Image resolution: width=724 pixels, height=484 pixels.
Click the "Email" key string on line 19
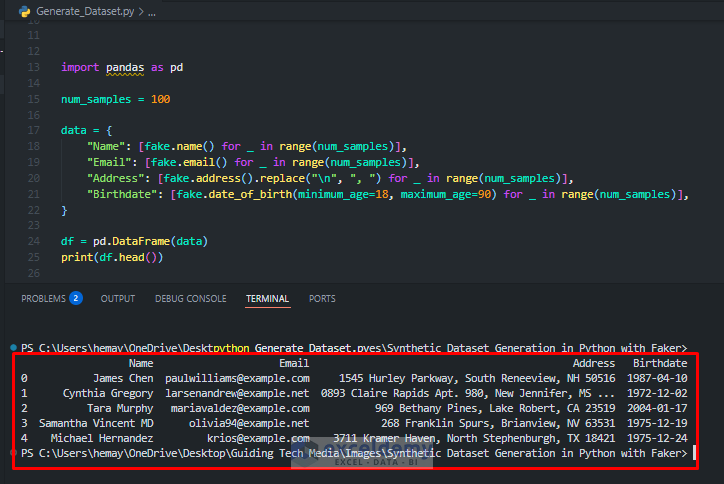click(x=109, y=163)
